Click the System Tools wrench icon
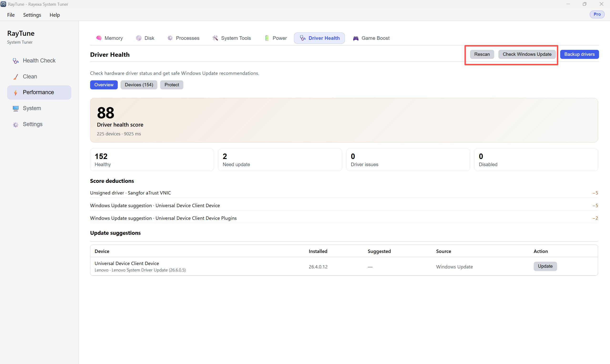This screenshot has height=364, width=610. point(215,38)
